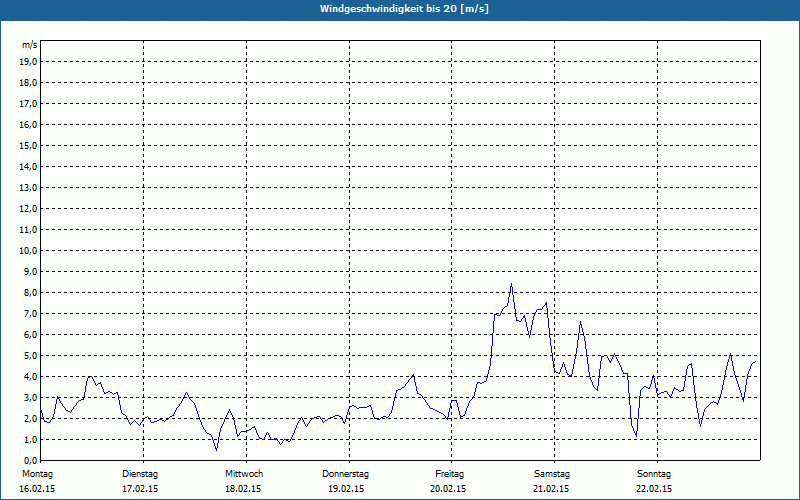Click the date 22.02.15
The width and height of the screenshot is (800, 500).
coord(654,489)
